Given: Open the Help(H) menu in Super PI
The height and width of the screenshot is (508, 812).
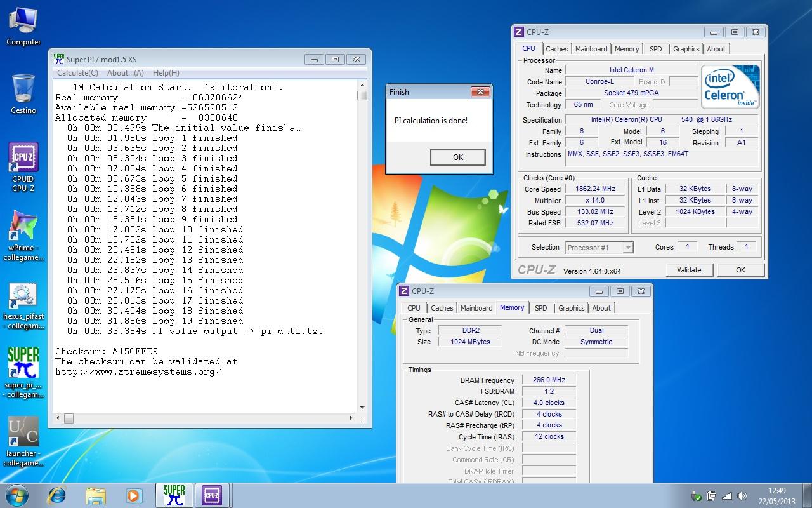Looking at the screenshot, I should 166,73.
